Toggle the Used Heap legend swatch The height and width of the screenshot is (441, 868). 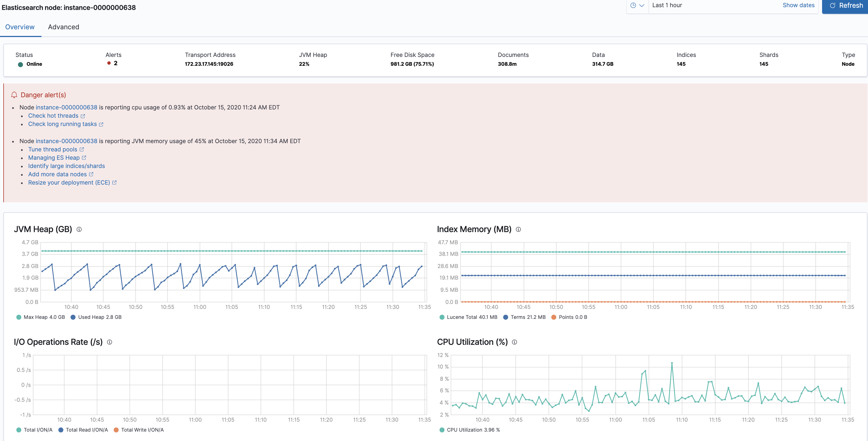click(73, 317)
